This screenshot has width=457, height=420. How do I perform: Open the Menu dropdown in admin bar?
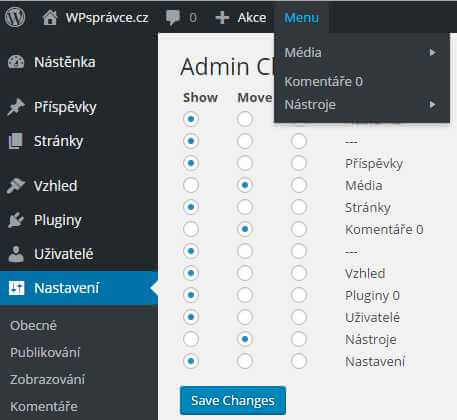click(x=301, y=17)
